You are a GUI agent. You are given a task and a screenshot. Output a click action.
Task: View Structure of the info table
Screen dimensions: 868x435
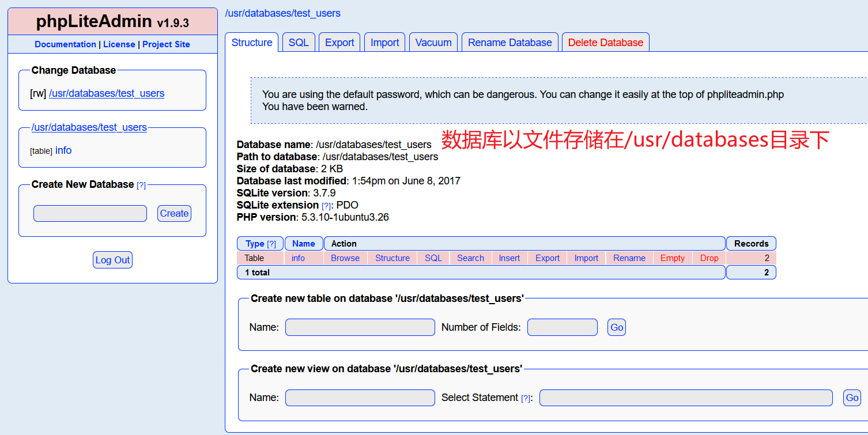point(393,258)
